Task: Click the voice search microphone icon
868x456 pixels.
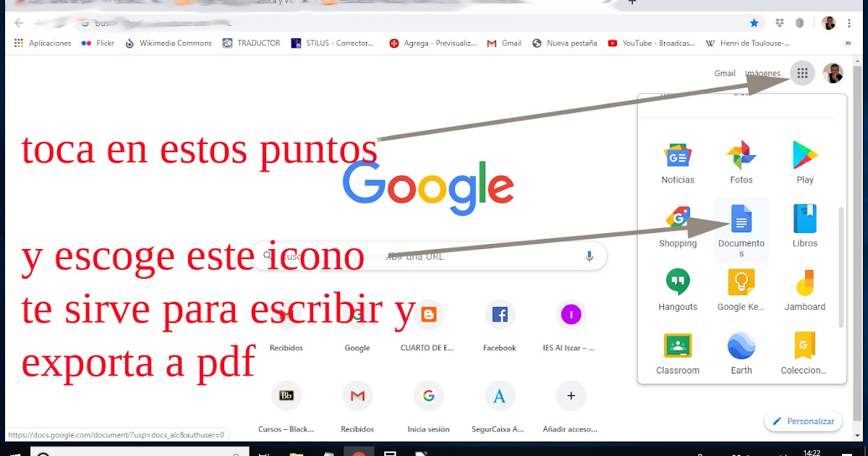Action: [x=589, y=256]
